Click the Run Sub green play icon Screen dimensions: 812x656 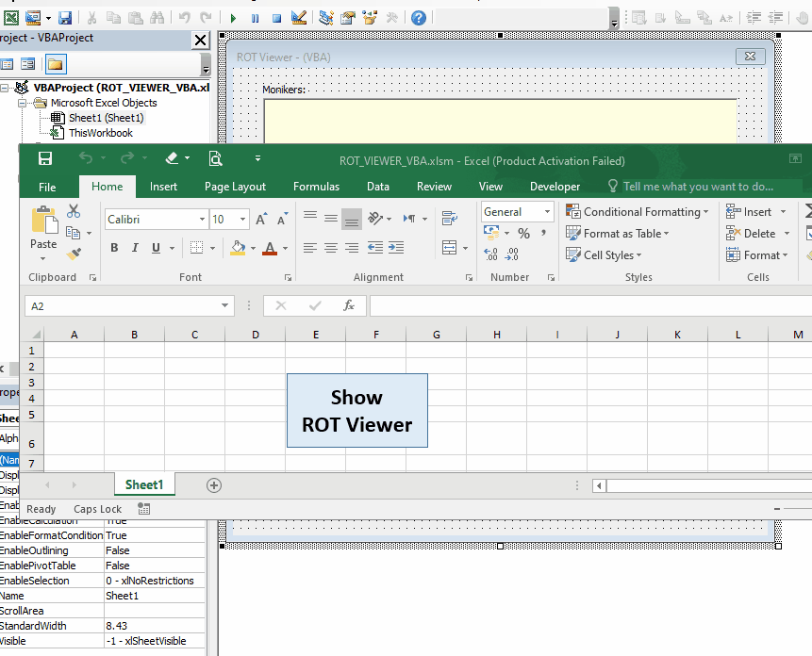point(234,18)
